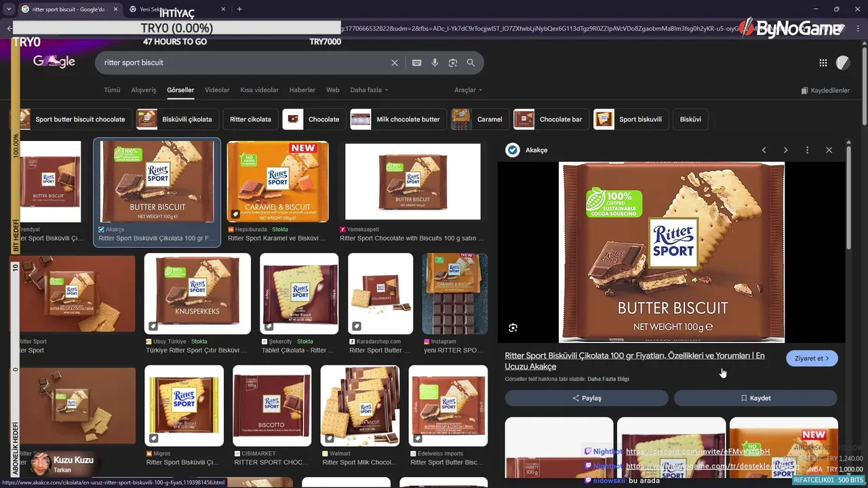Close the image preview panel
868x488 pixels.
point(829,150)
